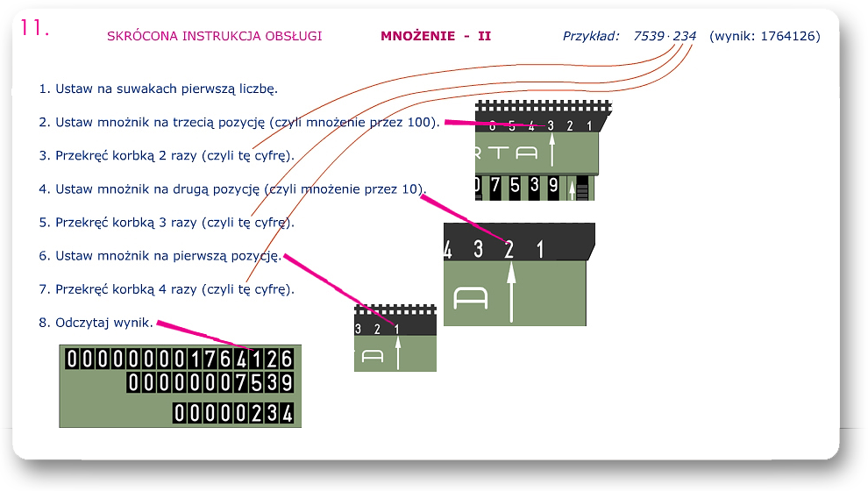Click the SKRÓCONA INSTRUKCJA OBSŁUGI heading

pyautogui.click(x=214, y=36)
